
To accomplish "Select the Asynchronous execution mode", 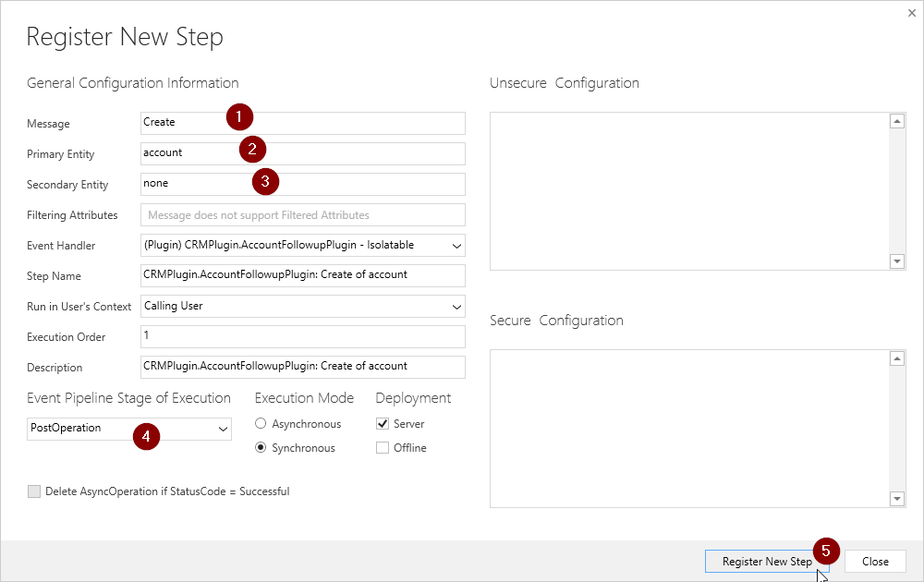I will pyautogui.click(x=261, y=424).
